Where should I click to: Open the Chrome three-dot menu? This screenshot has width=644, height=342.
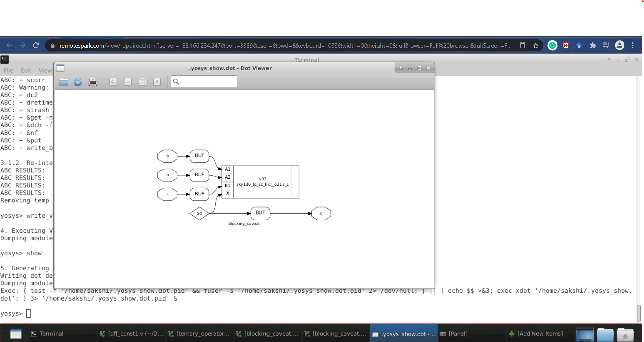tap(633, 45)
